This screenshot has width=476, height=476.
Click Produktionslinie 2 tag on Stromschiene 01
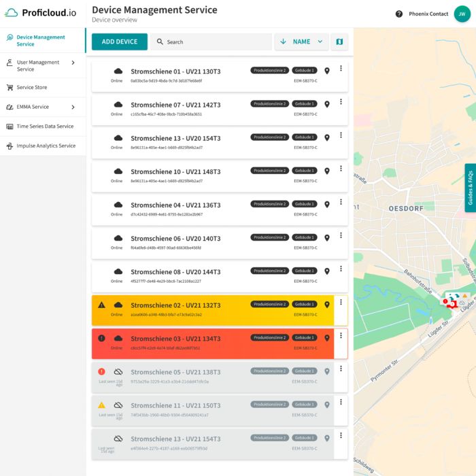(269, 71)
